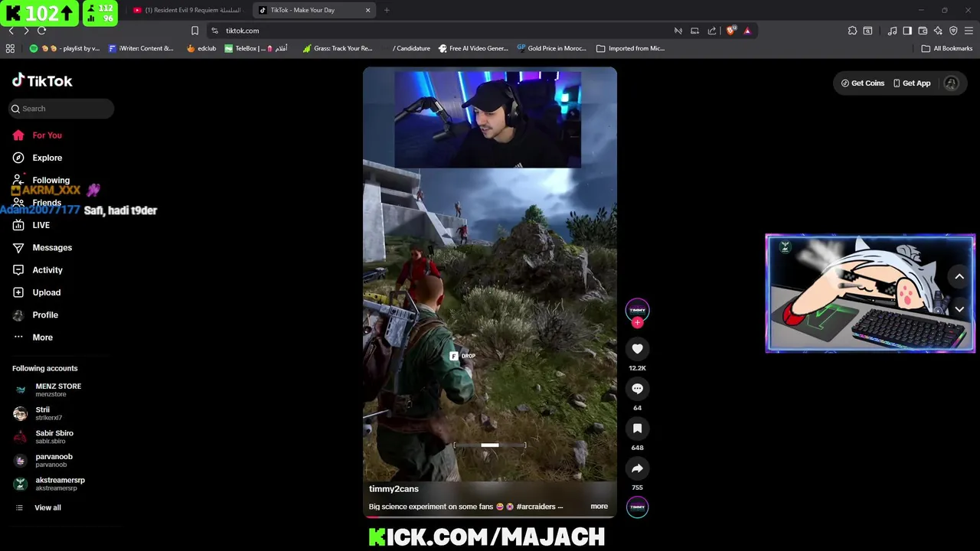
Task: Go to LIVE section
Action: (x=31, y=225)
